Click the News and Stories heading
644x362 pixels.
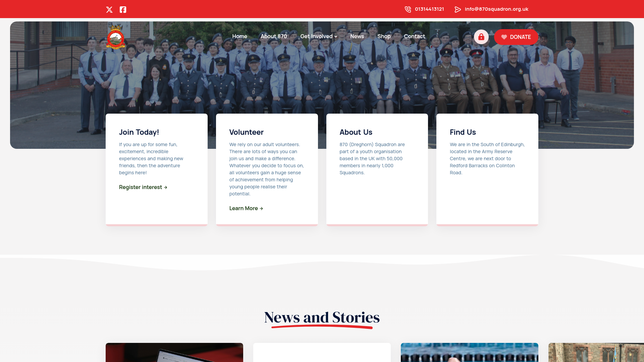click(322, 317)
